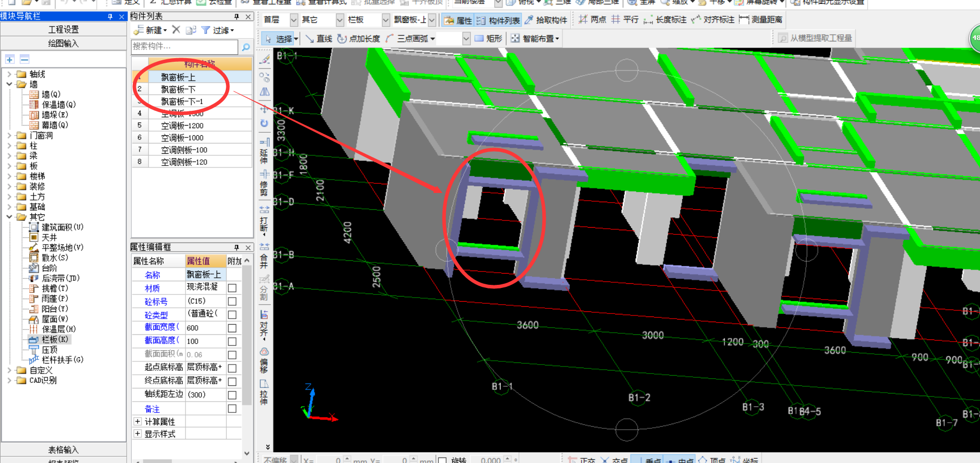The image size is (980, 463).
Task: Click the copy component icon
Action: [x=191, y=30]
